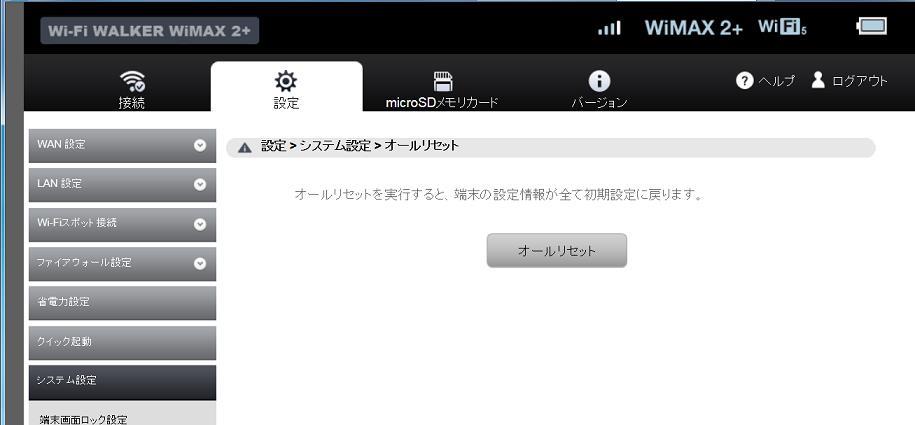Image resolution: width=915 pixels, height=425 pixels.
Task: Expand the LAN 設定 chevron
Action: click(200, 184)
